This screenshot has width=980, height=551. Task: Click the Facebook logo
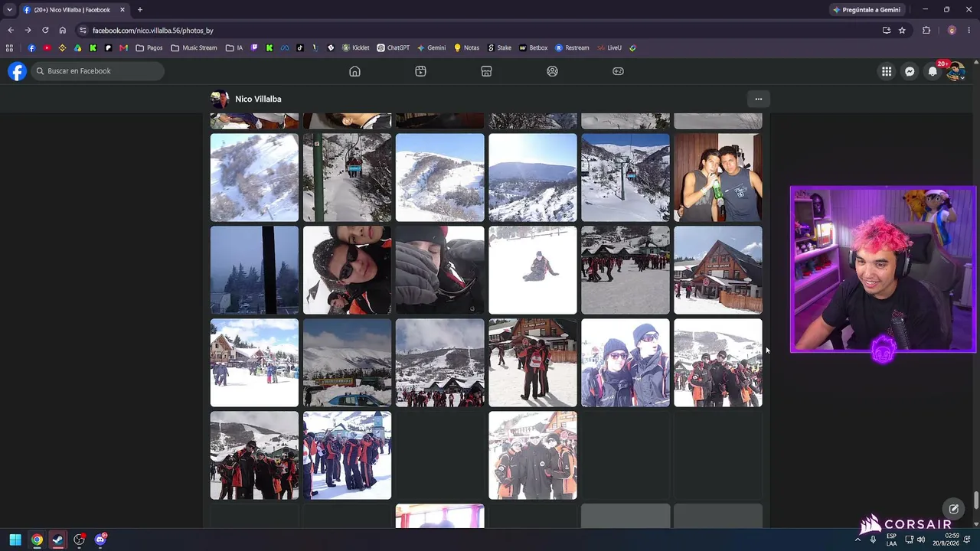(17, 71)
